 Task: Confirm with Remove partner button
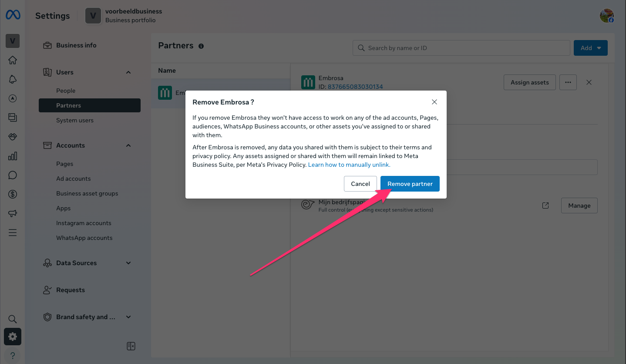(x=410, y=184)
